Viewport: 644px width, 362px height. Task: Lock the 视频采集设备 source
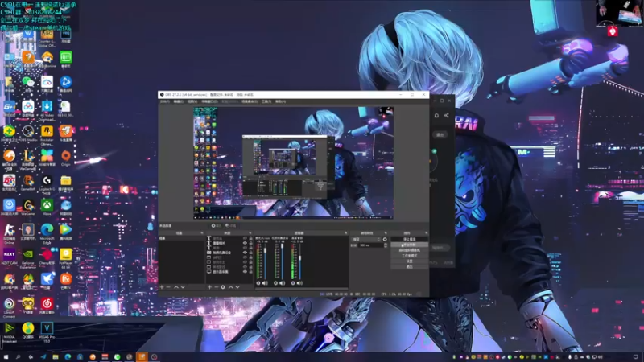tap(250, 253)
